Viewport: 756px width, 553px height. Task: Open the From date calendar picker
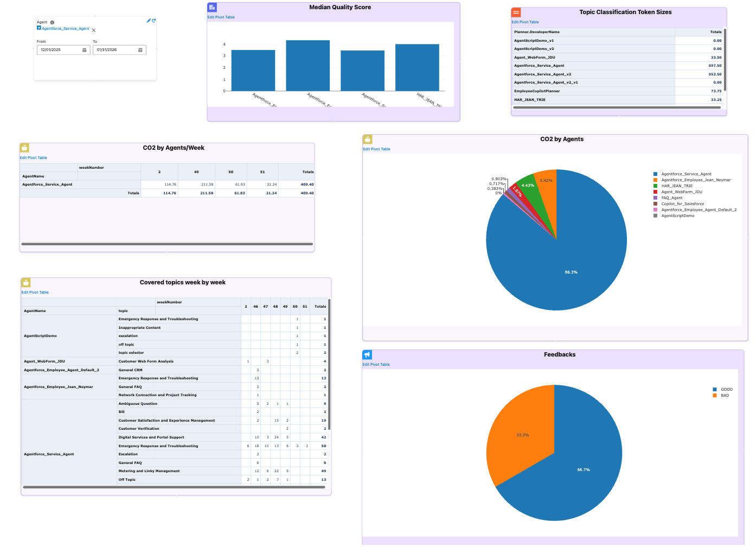click(85, 49)
